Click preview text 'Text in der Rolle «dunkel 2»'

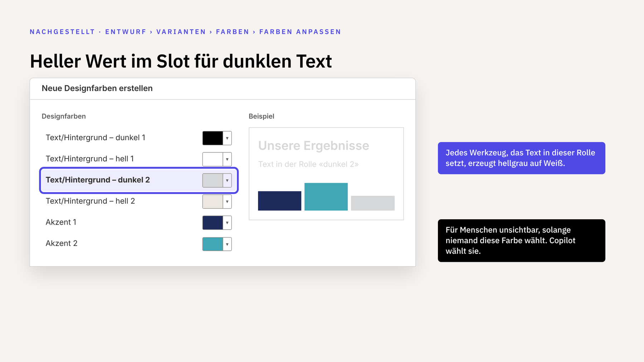pos(308,164)
